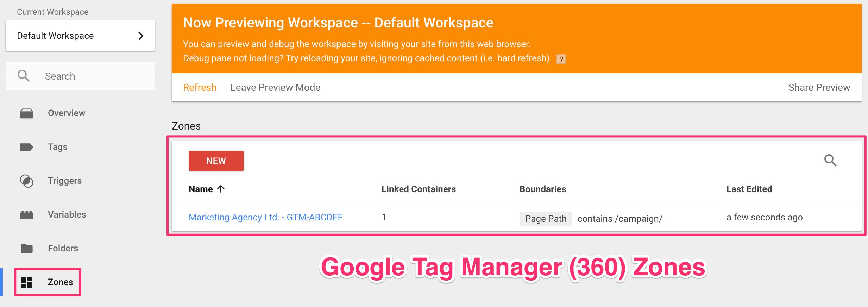Click Leave Preview Mode
The width and height of the screenshot is (868, 307).
[275, 88]
